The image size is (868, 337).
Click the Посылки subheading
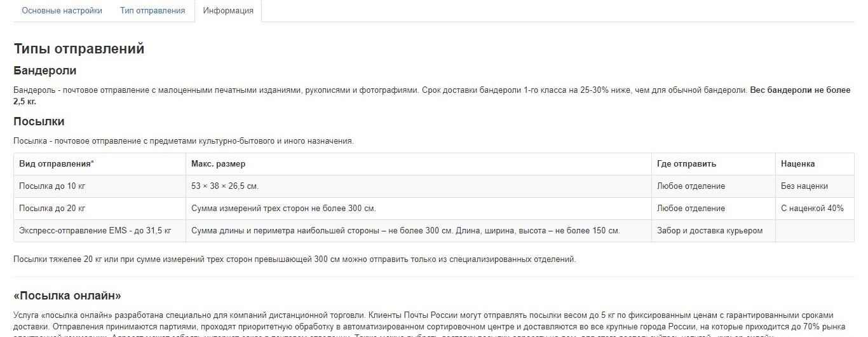(39, 121)
